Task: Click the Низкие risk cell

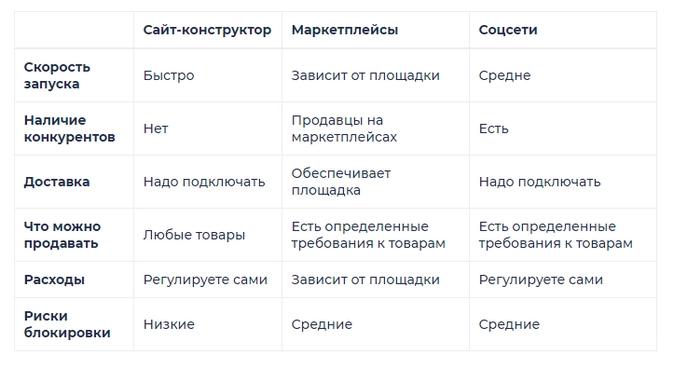Action: pos(169,324)
